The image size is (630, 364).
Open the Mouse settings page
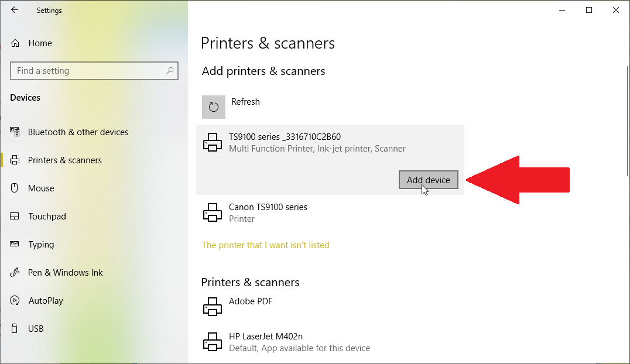[41, 188]
